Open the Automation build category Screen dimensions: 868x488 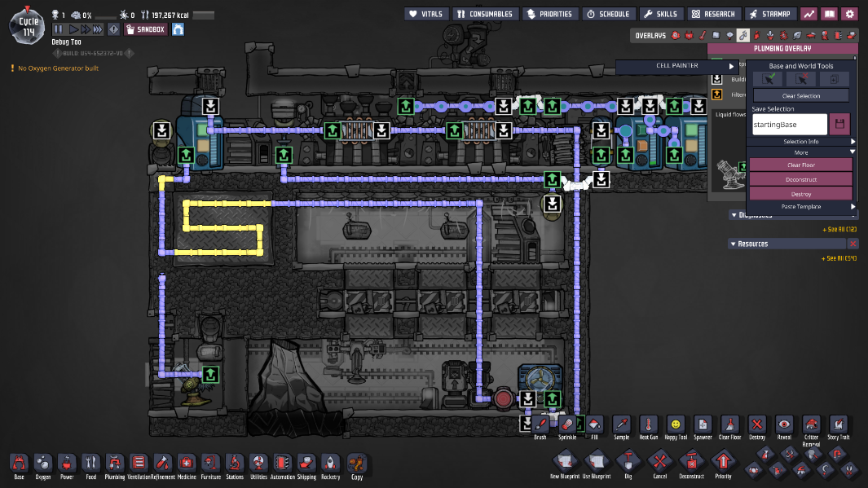[282, 464]
